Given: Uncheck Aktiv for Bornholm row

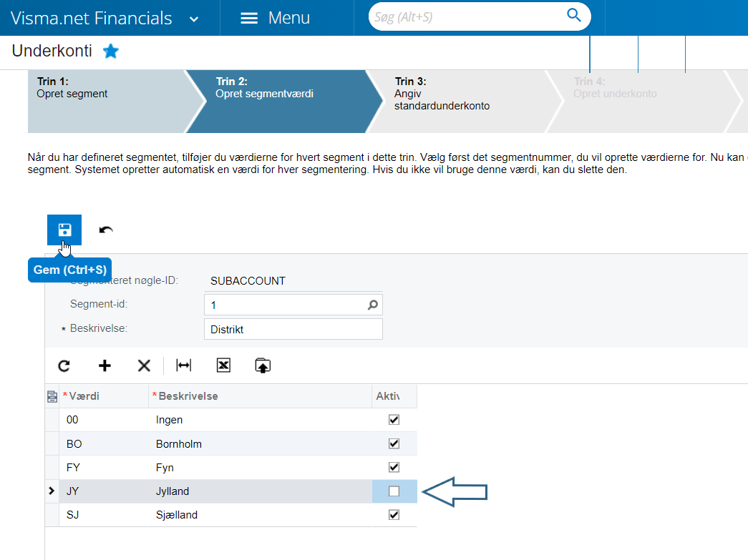Looking at the screenshot, I should pos(394,443).
